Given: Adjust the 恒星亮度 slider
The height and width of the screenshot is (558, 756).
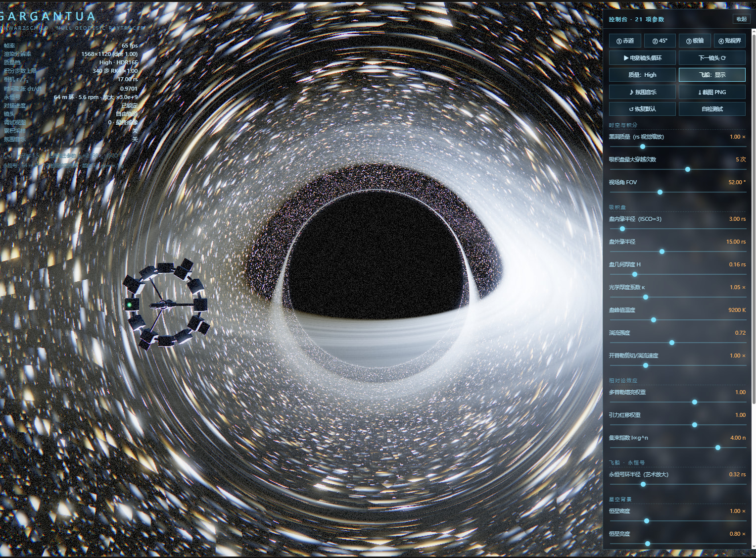Looking at the screenshot, I should point(678,544).
